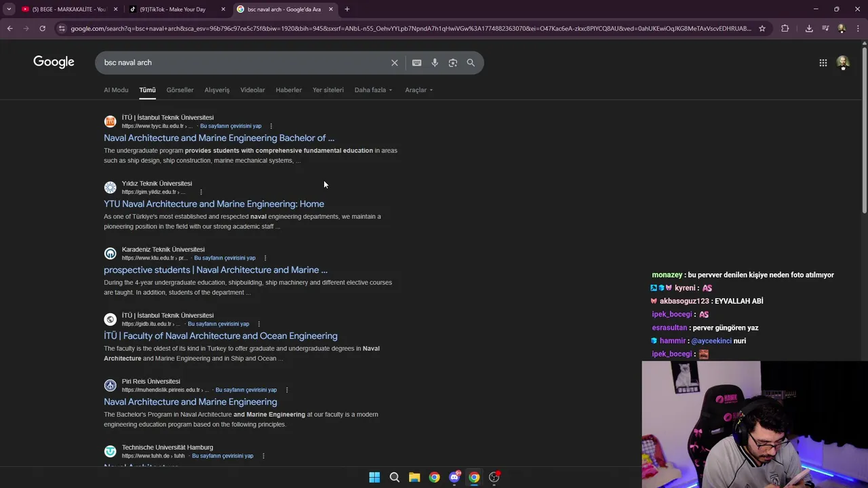
Task: Open File Explorer from the taskbar
Action: [x=414, y=477]
